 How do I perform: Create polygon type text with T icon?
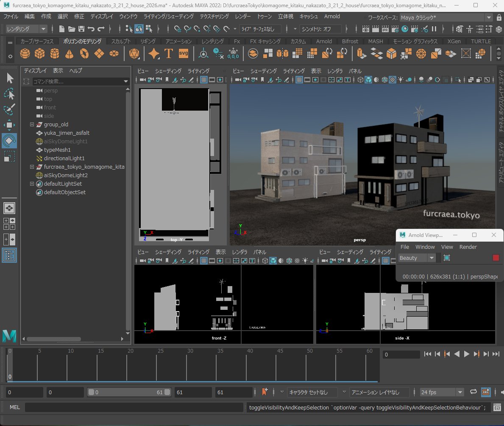click(x=168, y=54)
